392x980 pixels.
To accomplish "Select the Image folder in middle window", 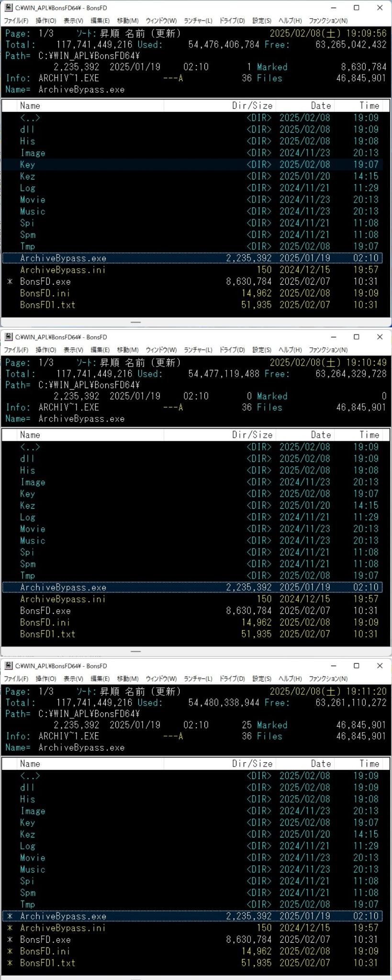I will point(33,482).
